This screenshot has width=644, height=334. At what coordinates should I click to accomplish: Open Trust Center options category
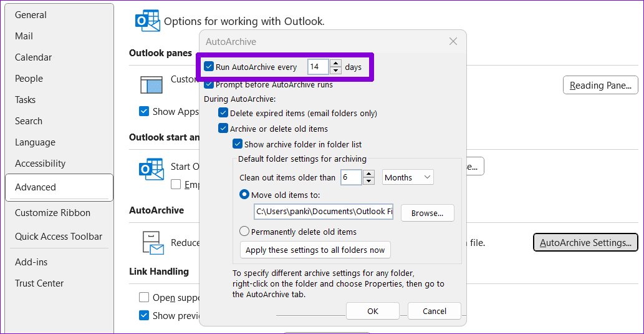point(39,283)
